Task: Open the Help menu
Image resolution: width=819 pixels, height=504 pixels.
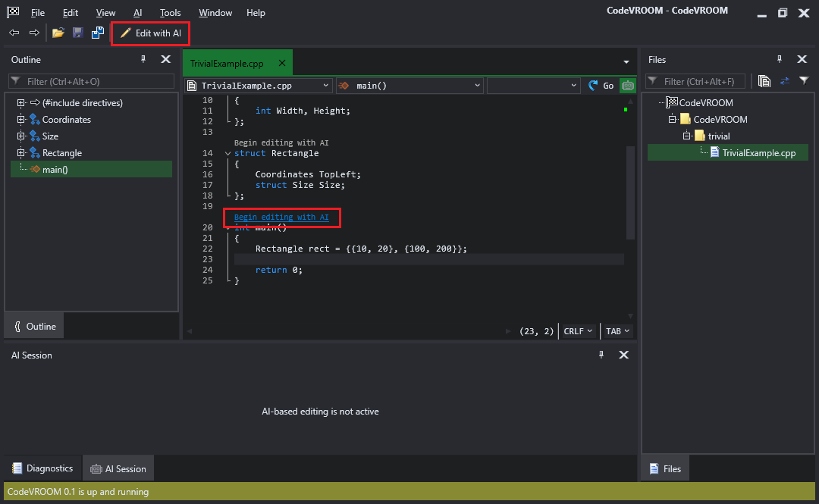Action: point(256,13)
